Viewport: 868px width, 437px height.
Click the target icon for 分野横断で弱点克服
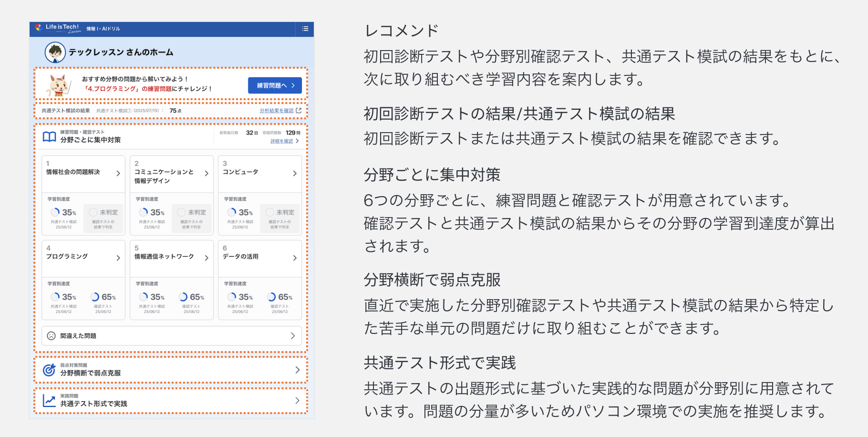49,370
